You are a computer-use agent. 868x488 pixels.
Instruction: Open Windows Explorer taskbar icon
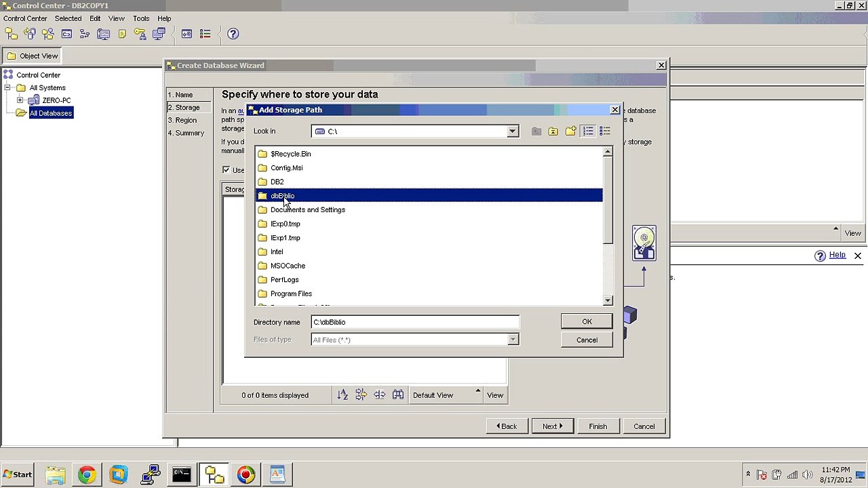(55, 474)
